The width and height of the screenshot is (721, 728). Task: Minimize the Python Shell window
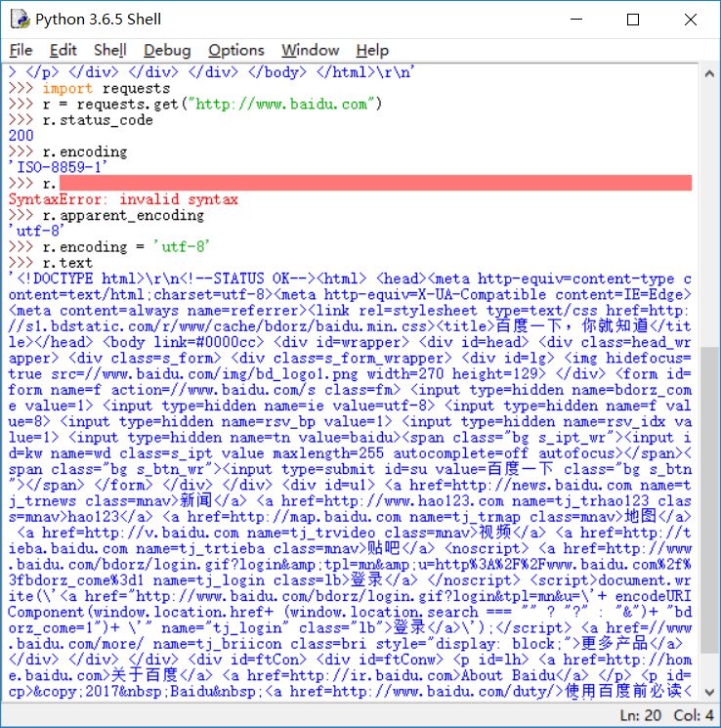pyautogui.click(x=576, y=20)
